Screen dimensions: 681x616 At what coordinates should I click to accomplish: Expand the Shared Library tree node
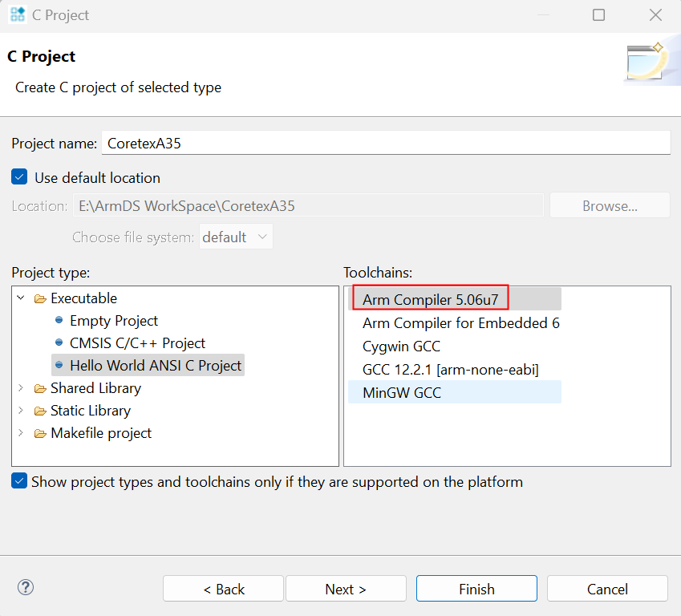21,388
